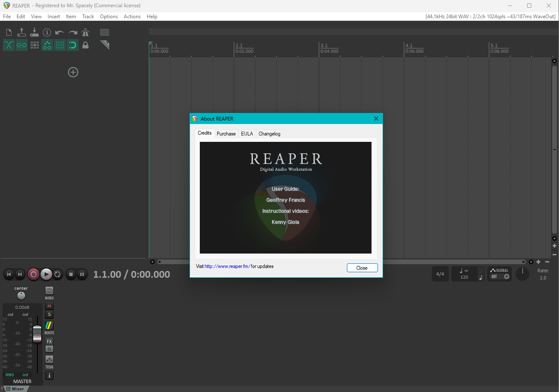Click the Undo arrow icon
The image size is (559, 392).
click(x=60, y=32)
